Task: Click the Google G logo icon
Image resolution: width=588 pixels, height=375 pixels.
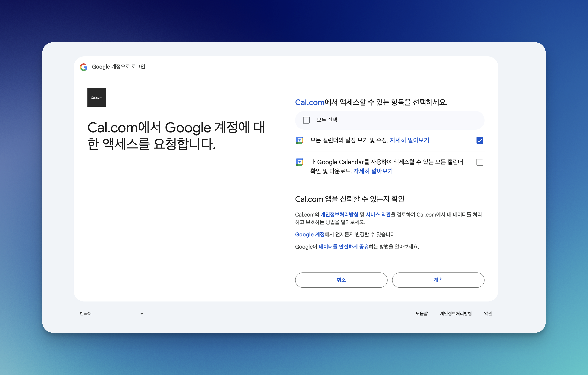Action: (83, 67)
